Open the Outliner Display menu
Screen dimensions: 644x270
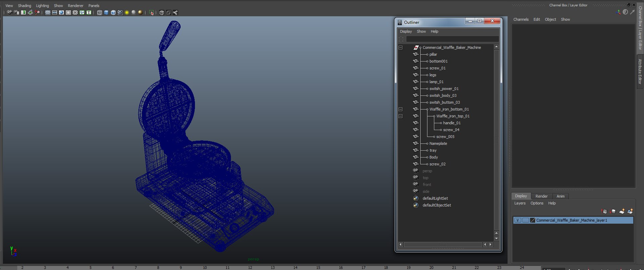tap(406, 32)
